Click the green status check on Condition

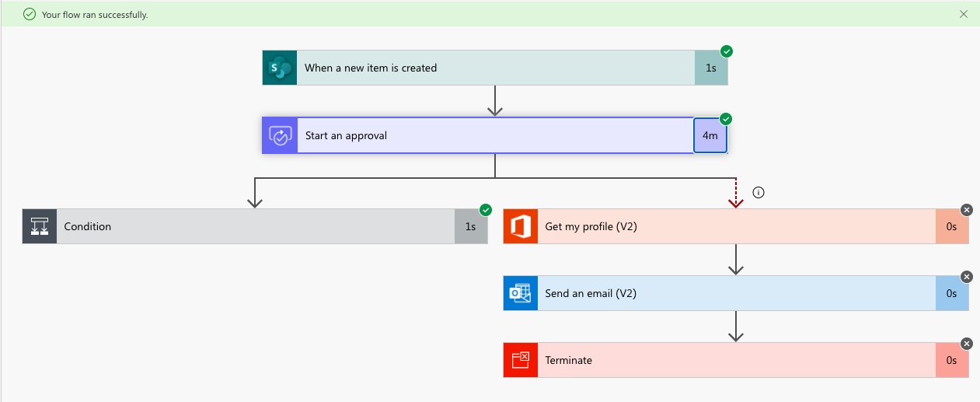[x=486, y=210]
